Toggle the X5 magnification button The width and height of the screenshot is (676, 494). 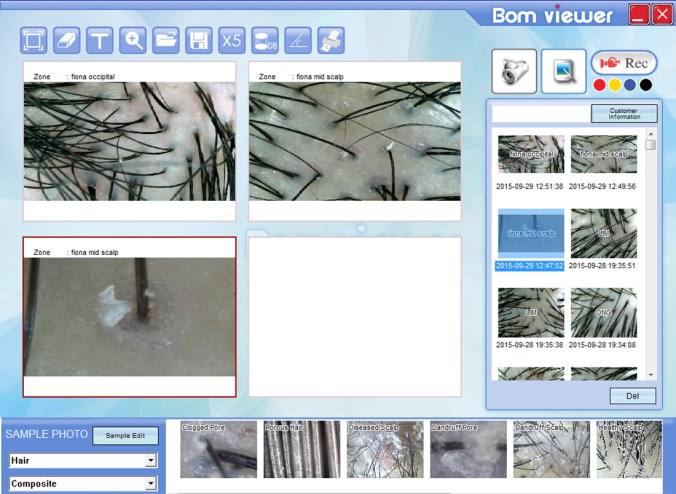(232, 41)
